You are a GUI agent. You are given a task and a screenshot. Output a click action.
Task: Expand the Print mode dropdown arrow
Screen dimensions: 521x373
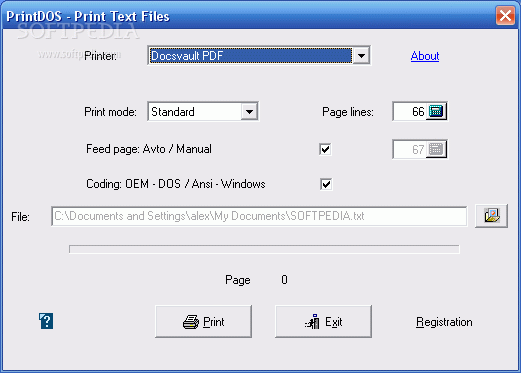(x=249, y=112)
